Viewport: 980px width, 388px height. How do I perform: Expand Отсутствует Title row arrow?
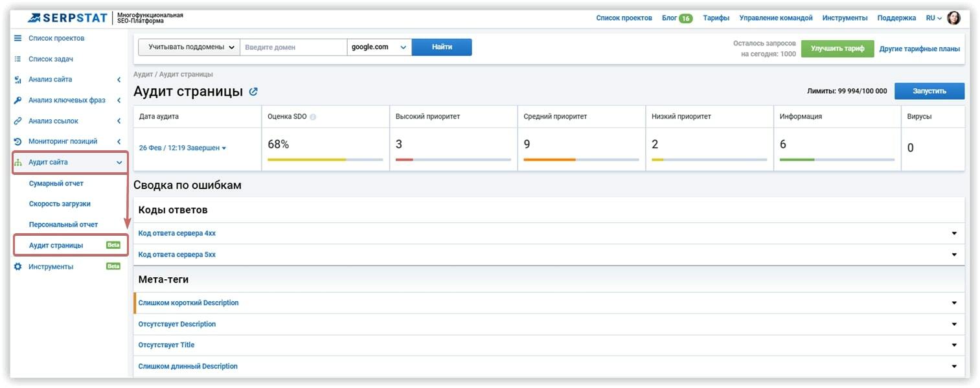(x=954, y=345)
